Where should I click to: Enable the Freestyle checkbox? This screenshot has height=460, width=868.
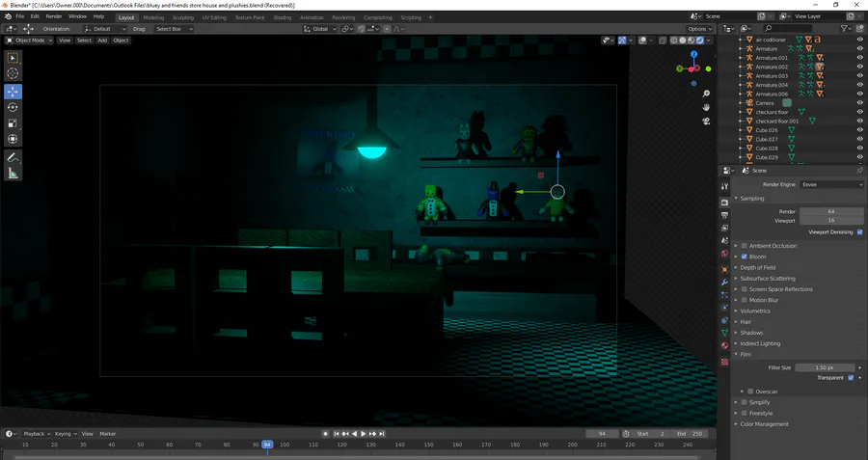coord(744,414)
